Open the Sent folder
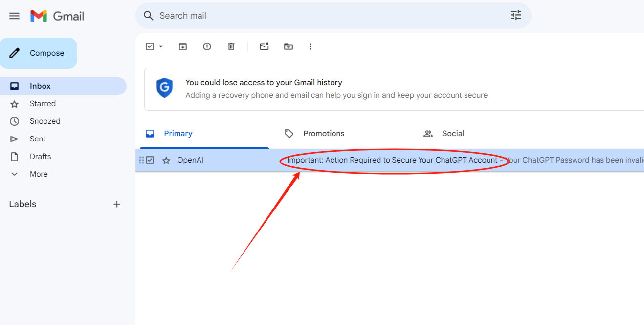The width and height of the screenshot is (644, 325). [x=63, y=139]
